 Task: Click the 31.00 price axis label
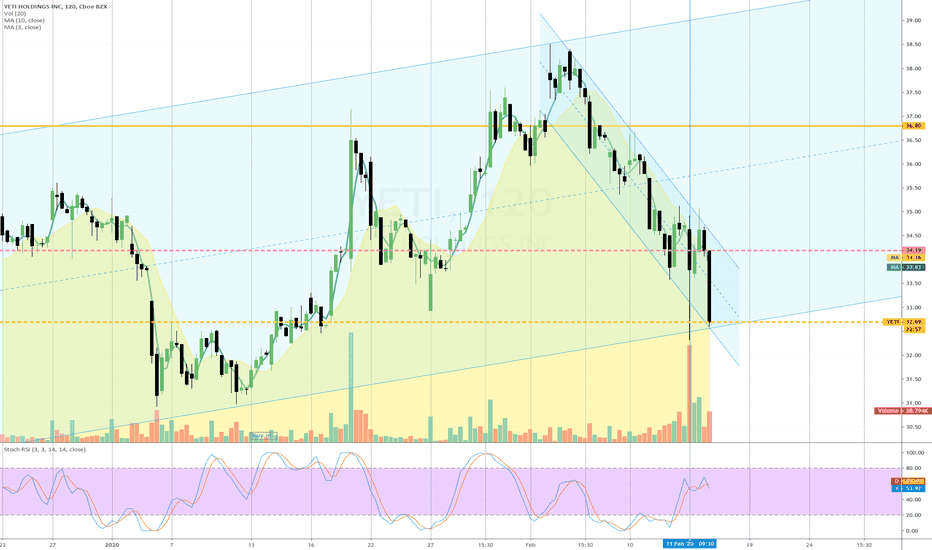(913, 403)
